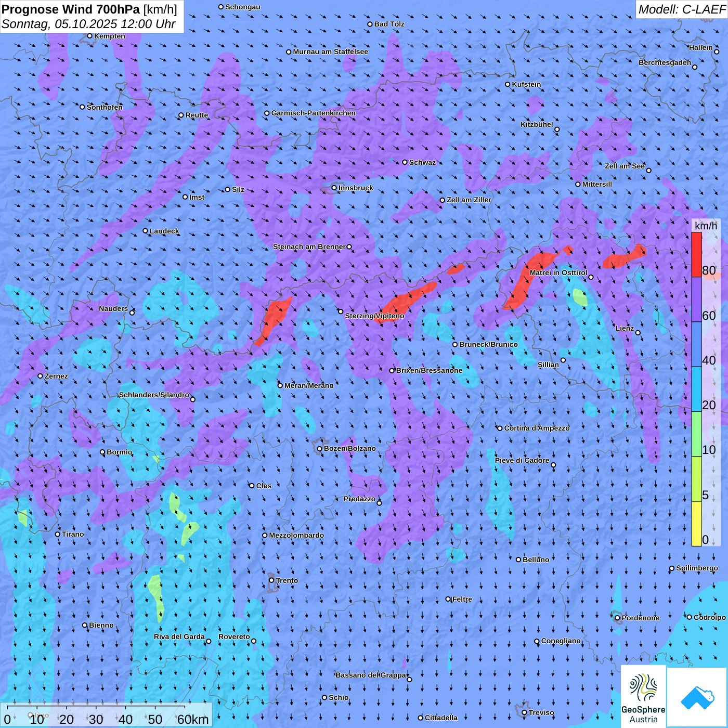Screen dimensions: 728x728
Task: Pick the cyan legend segment above 20
Action: click(696, 389)
